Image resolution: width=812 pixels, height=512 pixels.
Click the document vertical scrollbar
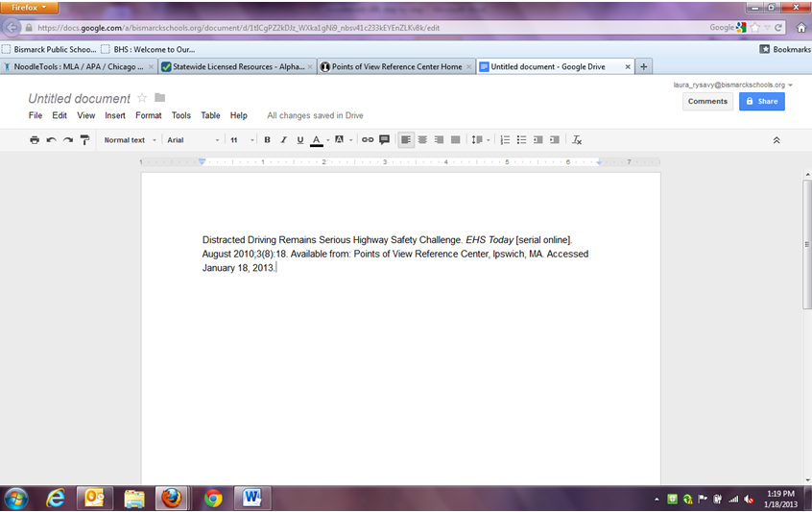[x=807, y=245]
